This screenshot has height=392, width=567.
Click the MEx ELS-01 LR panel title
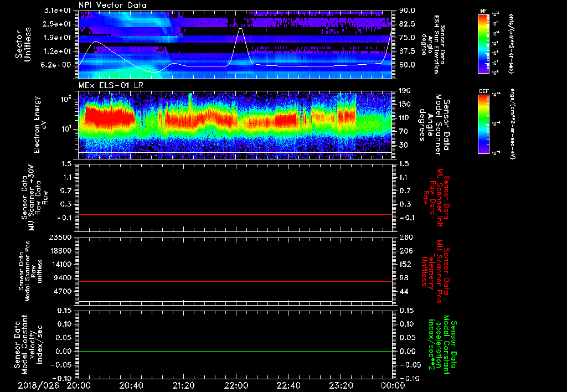110,86
